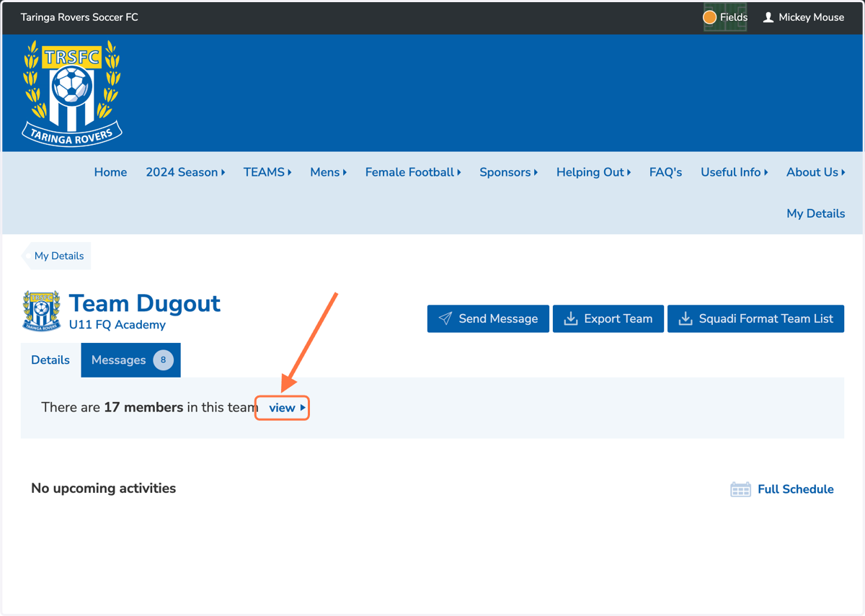Expand the Sponsors menu
Image resolution: width=865 pixels, height=616 pixels.
[x=509, y=172]
